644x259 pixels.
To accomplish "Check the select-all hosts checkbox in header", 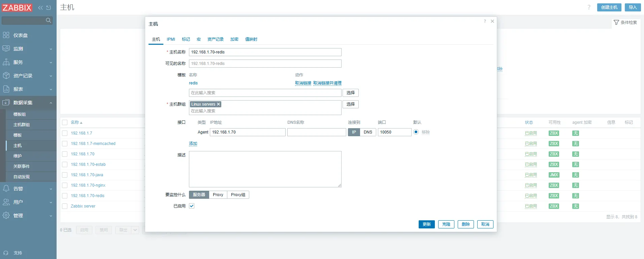I will [x=65, y=122].
